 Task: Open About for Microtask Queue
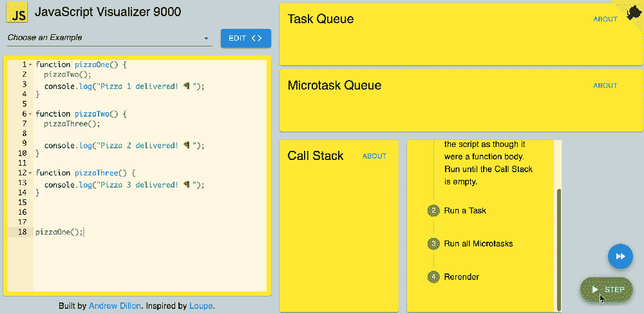point(605,86)
